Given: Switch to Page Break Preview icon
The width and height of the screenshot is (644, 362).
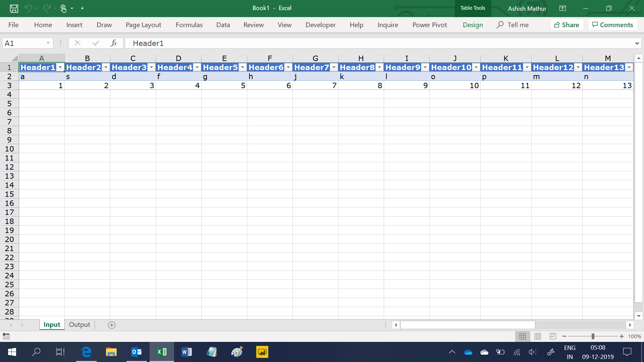Looking at the screenshot, I should click(x=553, y=336).
